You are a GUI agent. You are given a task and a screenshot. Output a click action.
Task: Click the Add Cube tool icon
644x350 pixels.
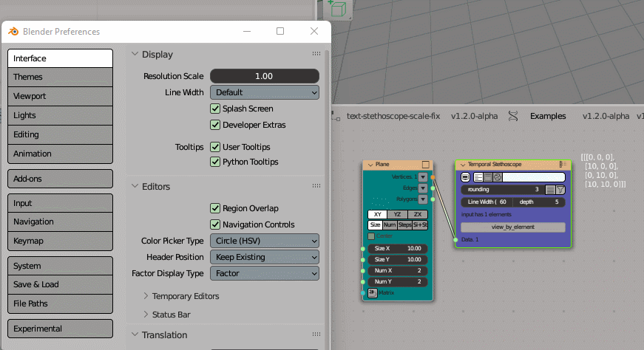click(337, 9)
